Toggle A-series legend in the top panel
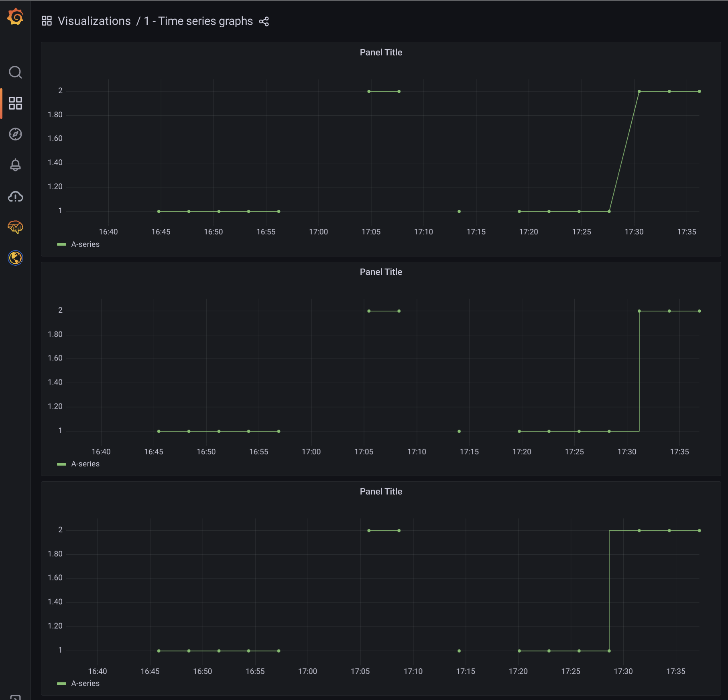 point(85,244)
